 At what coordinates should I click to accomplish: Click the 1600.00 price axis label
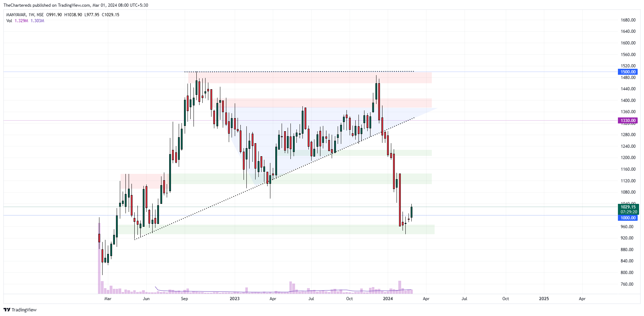tap(628, 43)
